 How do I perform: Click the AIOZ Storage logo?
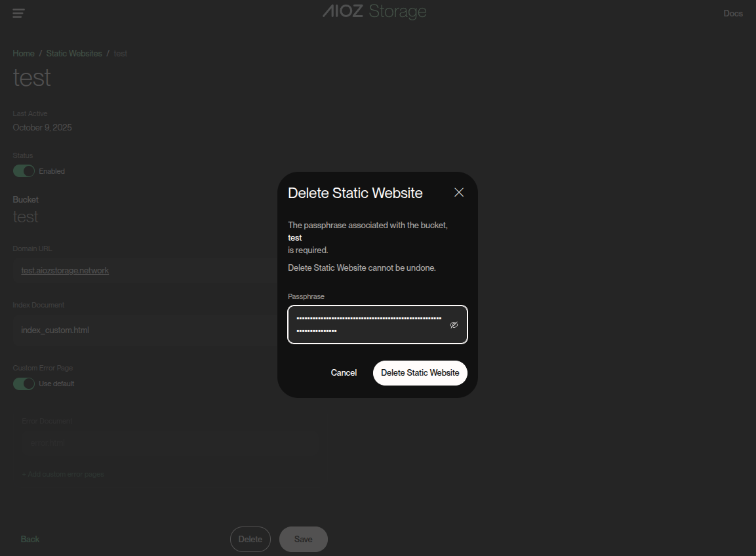point(374,12)
